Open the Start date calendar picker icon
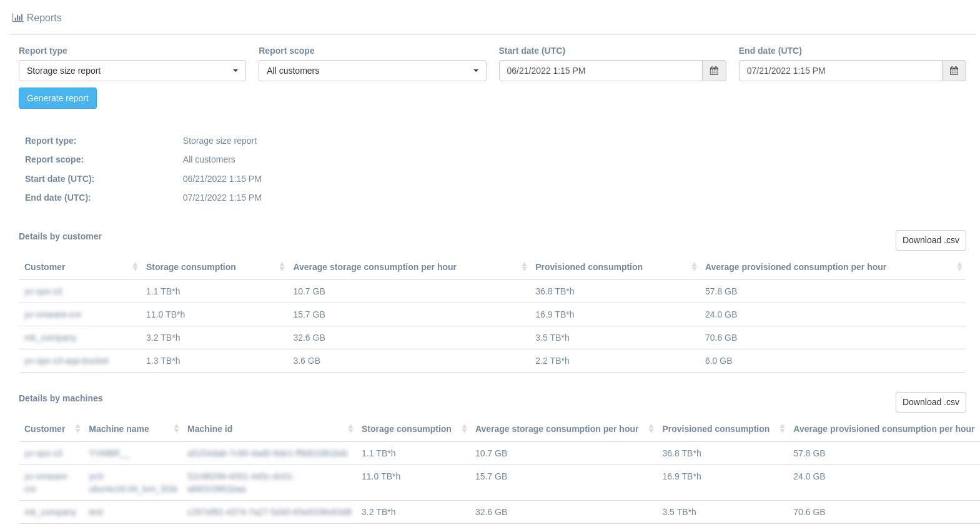 (714, 71)
